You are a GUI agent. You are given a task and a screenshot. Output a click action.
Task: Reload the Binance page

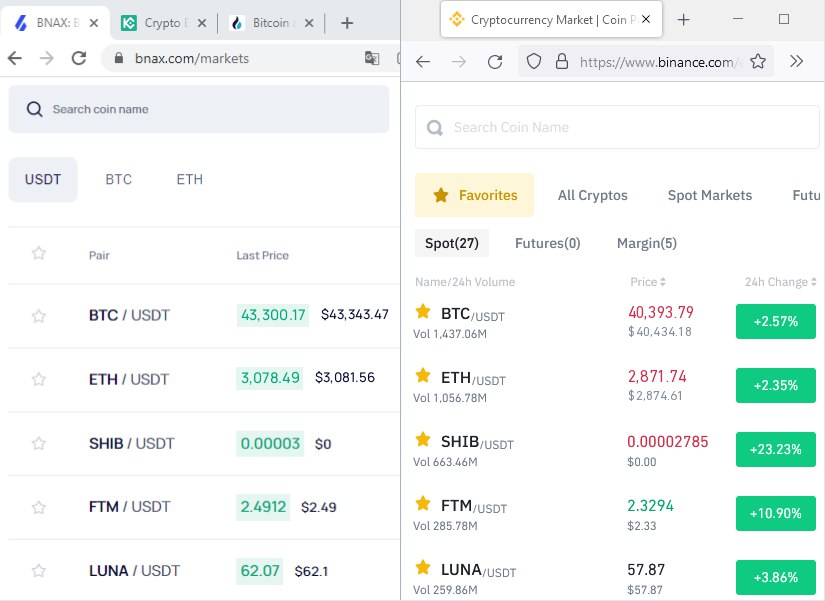(495, 62)
